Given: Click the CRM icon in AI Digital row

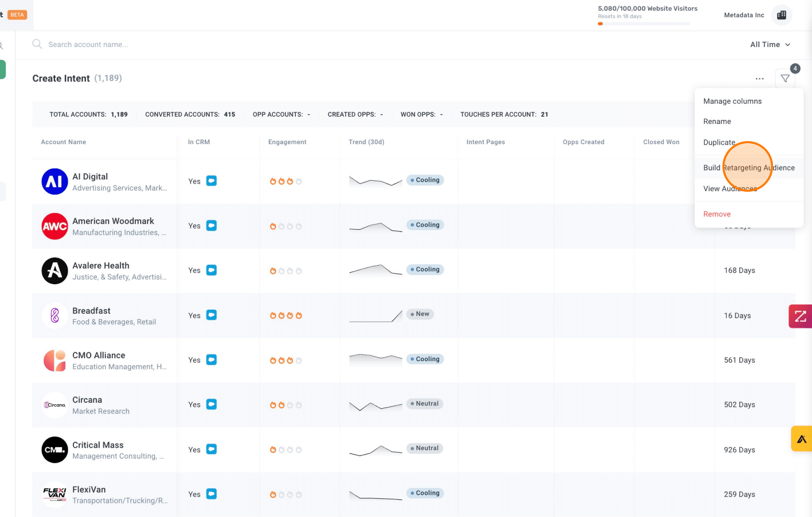Looking at the screenshot, I should pos(211,181).
